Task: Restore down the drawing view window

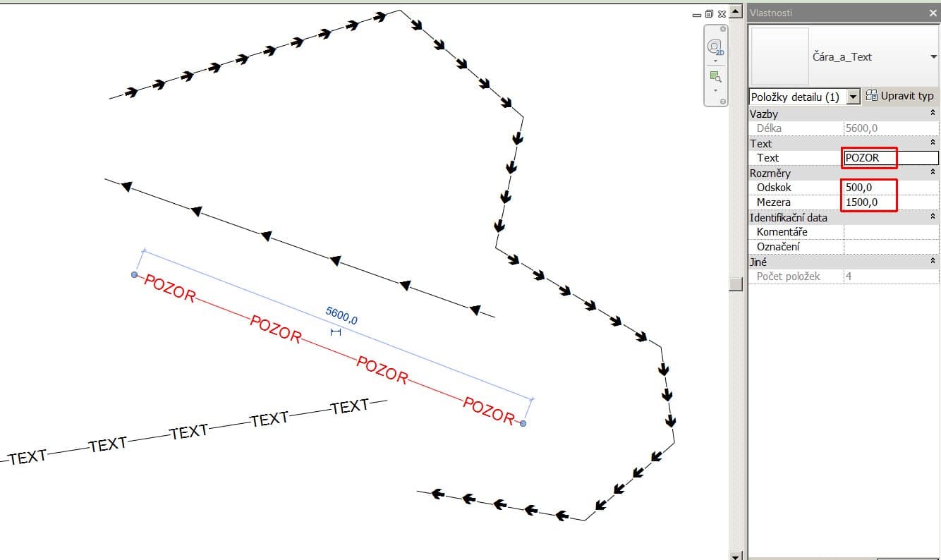Action: point(709,14)
